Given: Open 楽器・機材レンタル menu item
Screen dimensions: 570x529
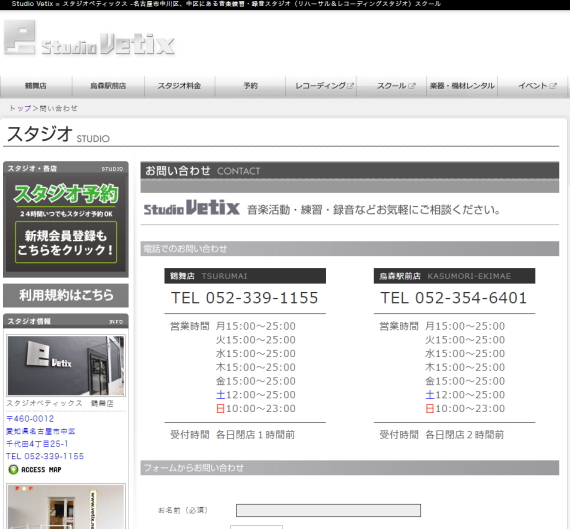Looking at the screenshot, I should tap(462, 86).
